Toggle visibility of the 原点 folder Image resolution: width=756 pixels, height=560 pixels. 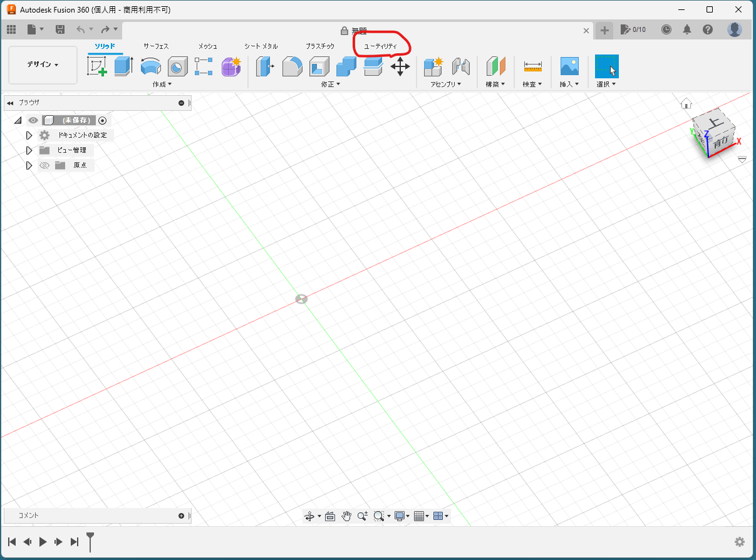click(x=44, y=165)
